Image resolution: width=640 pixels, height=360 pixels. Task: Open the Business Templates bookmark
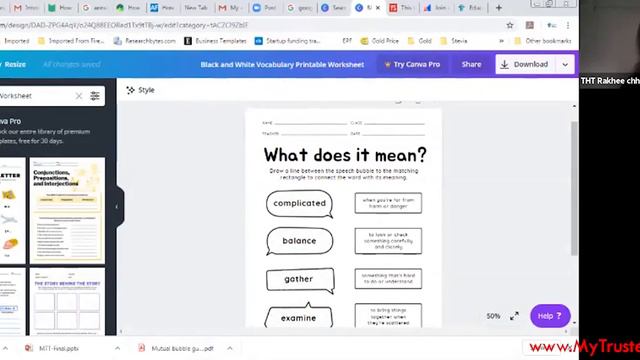pyautogui.click(x=216, y=41)
